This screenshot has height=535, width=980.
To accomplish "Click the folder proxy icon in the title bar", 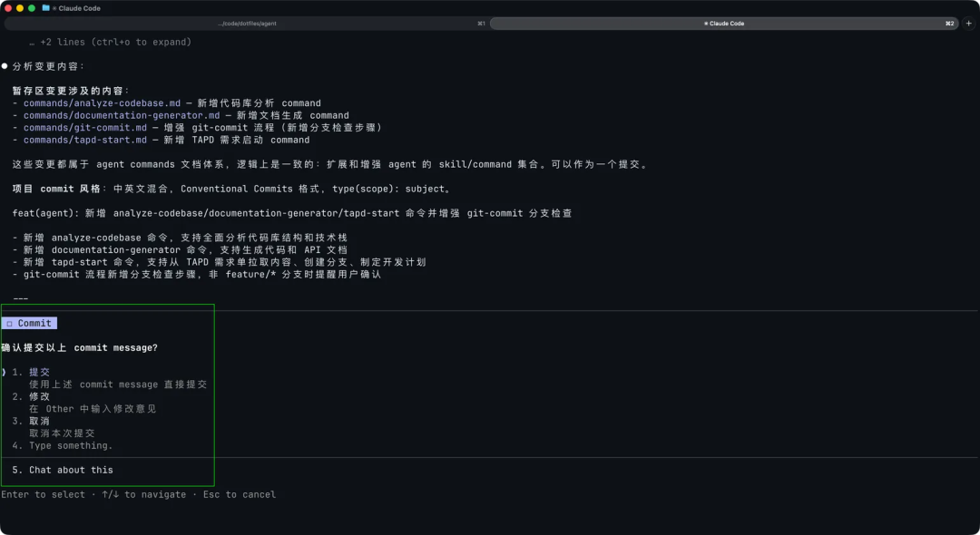I will coord(45,8).
